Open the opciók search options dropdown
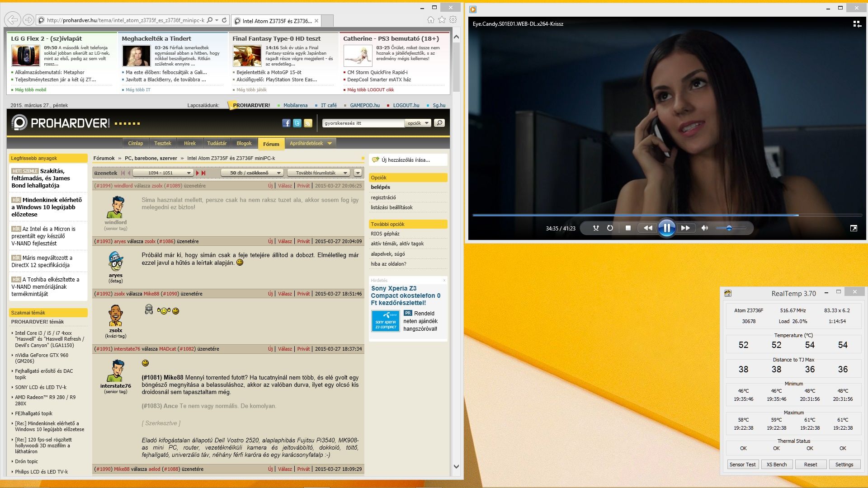This screenshot has height=488, width=868. coord(418,123)
